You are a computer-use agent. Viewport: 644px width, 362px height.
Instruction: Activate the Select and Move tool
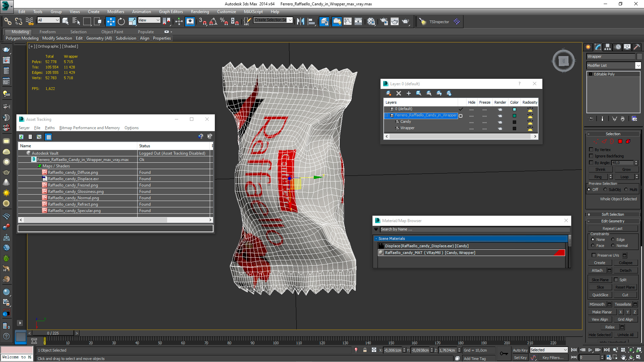pyautogui.click(x=110, y=21)
